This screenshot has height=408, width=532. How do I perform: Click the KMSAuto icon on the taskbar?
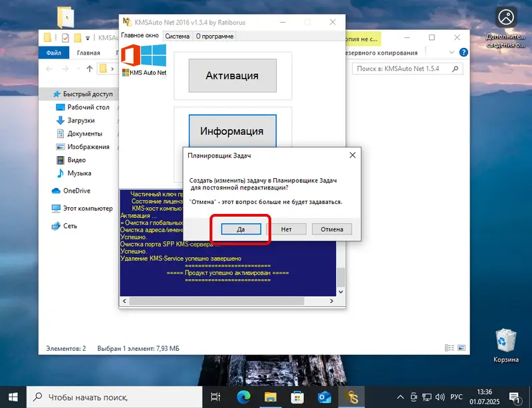click(353, 397)
